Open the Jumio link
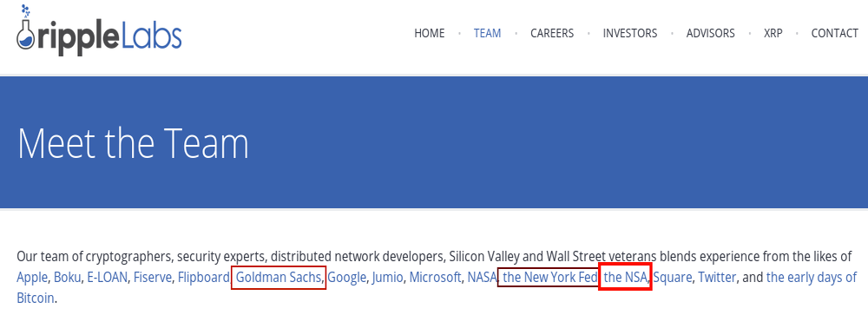The width and height of the screenshot is (868, 315). [387, 278]
